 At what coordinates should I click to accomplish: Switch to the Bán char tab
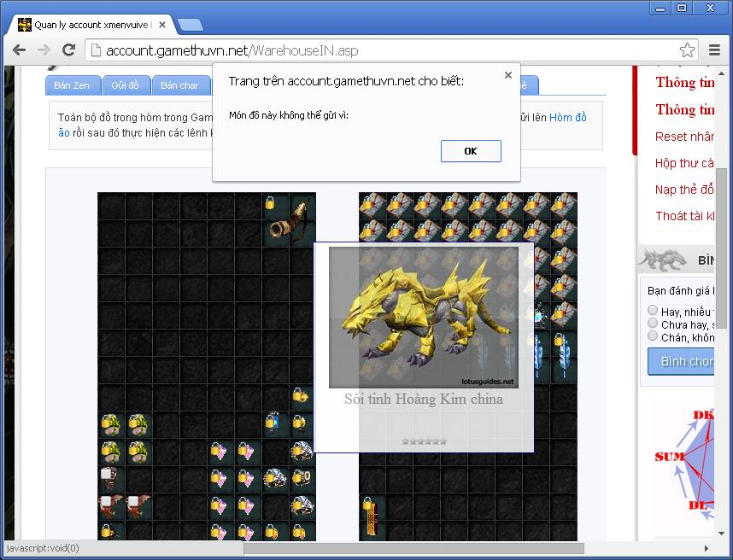179,85
